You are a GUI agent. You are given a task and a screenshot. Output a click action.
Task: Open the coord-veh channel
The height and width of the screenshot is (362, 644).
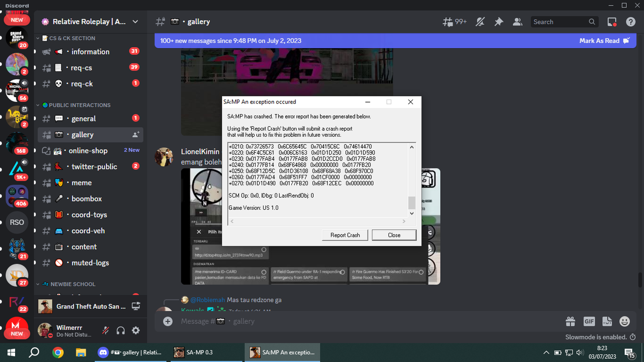(x=90, y=231)
